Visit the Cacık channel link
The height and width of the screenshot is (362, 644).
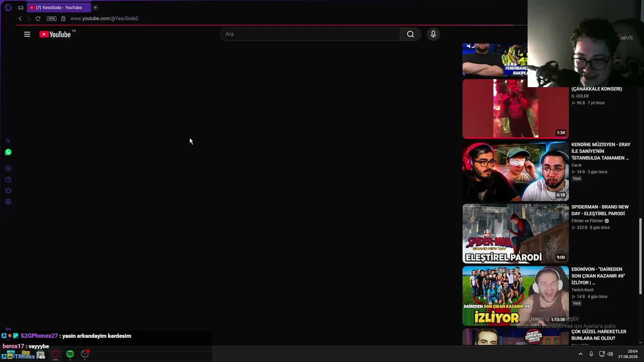(577, 165)
